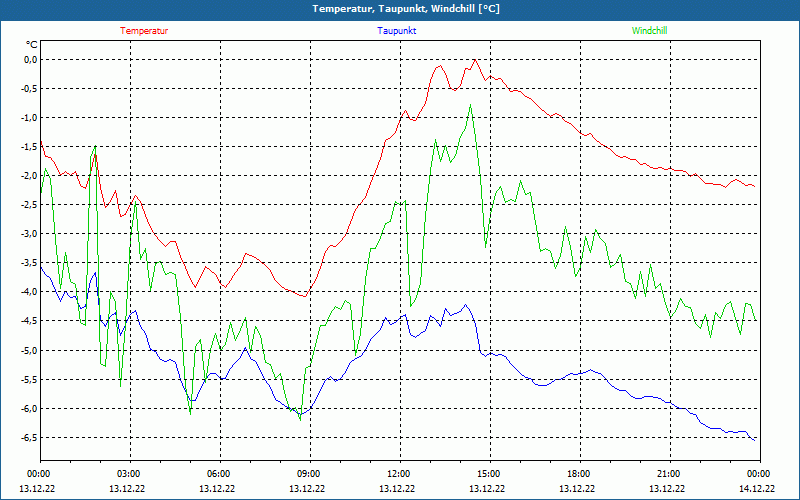800x500 pixels.
Task: Click the '12:00' time axis label
Action: pos(399,474)
